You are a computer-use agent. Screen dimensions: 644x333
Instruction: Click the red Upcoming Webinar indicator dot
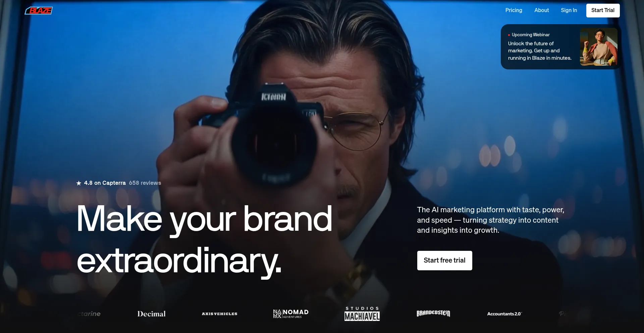[x=509, y=35]
